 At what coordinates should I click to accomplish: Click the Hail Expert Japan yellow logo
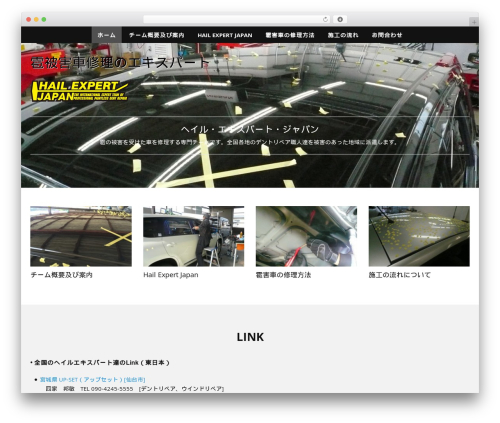(x=80, y=91)
